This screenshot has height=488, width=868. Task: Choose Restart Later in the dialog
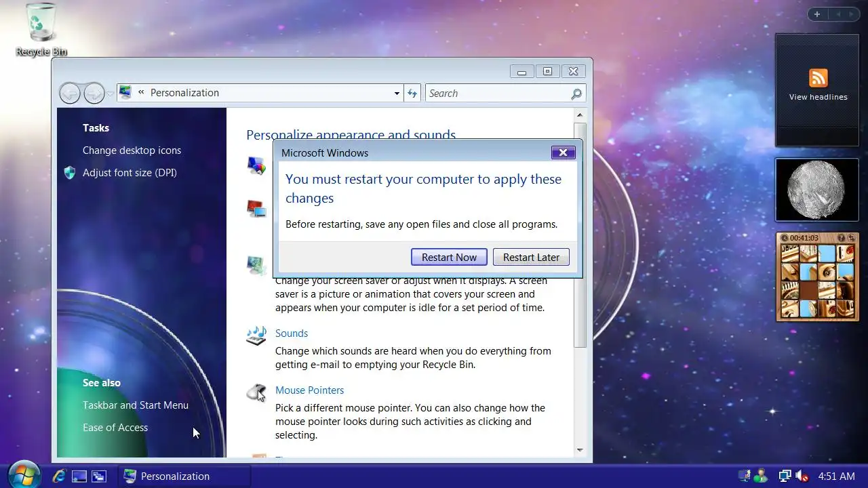point(531,257)
